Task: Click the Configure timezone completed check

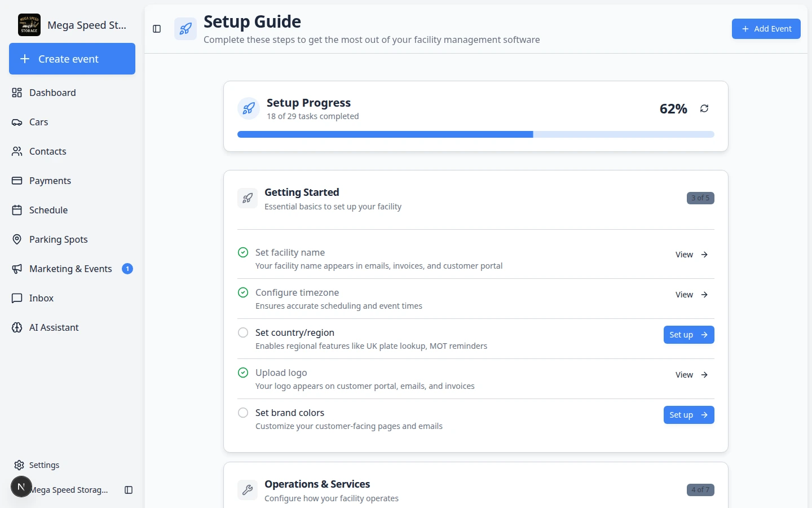Action: pyautogui.click(x=243, y=292)
